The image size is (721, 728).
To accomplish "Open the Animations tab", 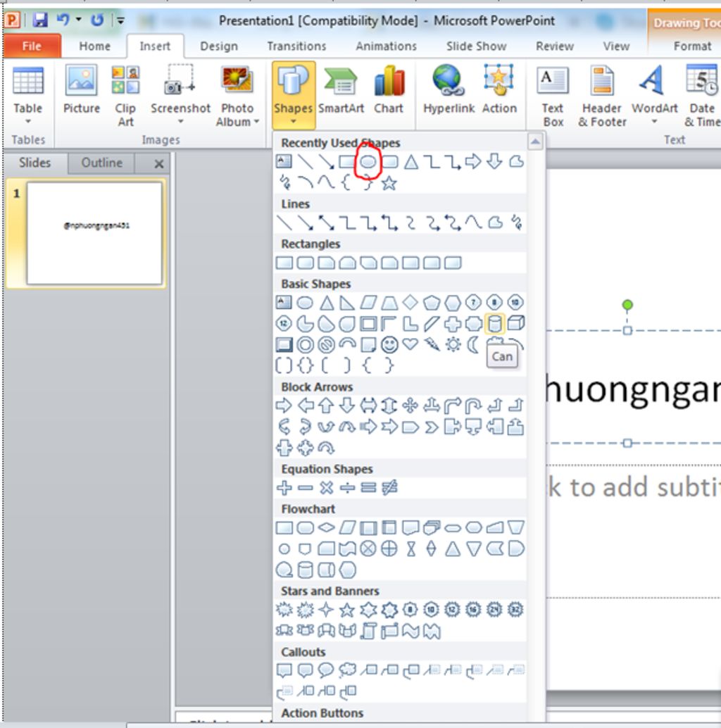I will tap(386, 46).
